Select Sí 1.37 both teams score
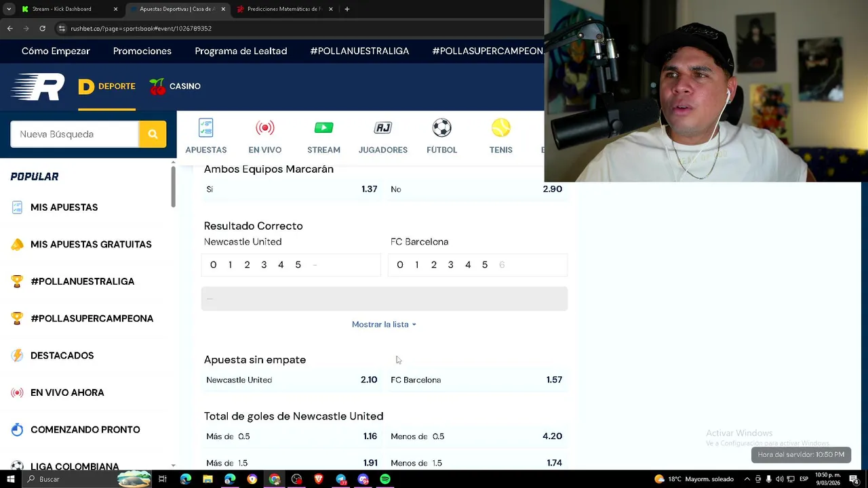The height and width of the screenshot is (488, 868). coord(292,189)
